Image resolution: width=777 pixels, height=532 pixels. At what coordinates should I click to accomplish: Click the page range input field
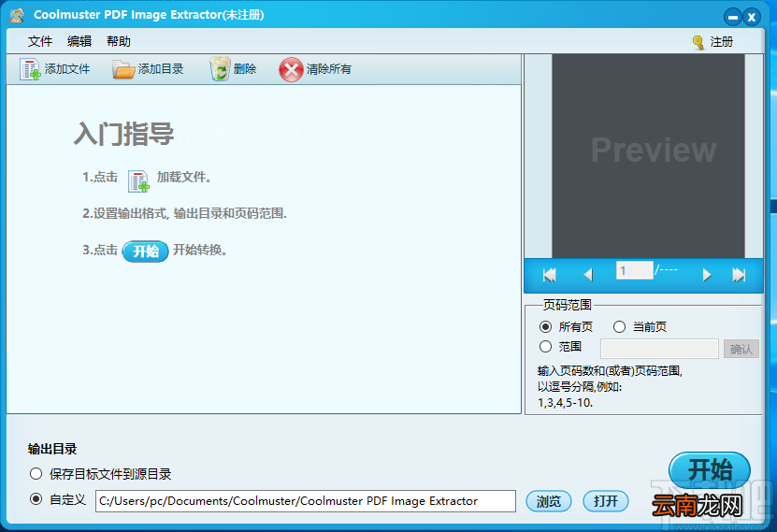659,349
